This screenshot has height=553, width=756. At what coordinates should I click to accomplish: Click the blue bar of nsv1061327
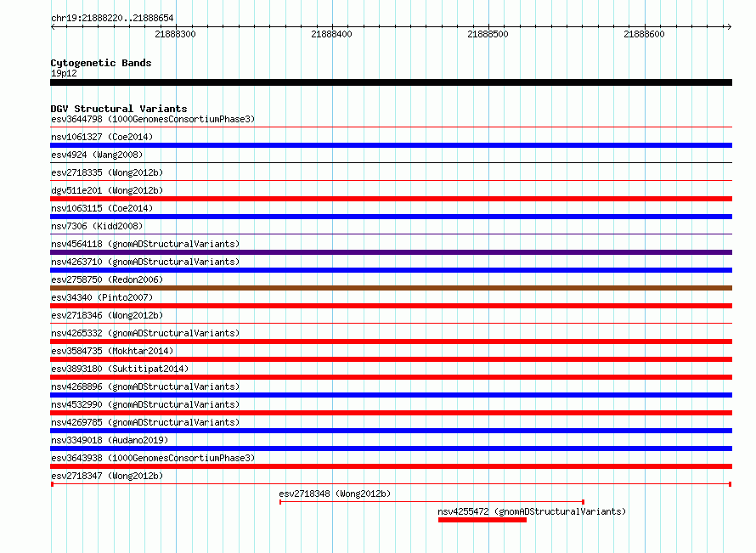pyautogui.click(x=391, y=145)
